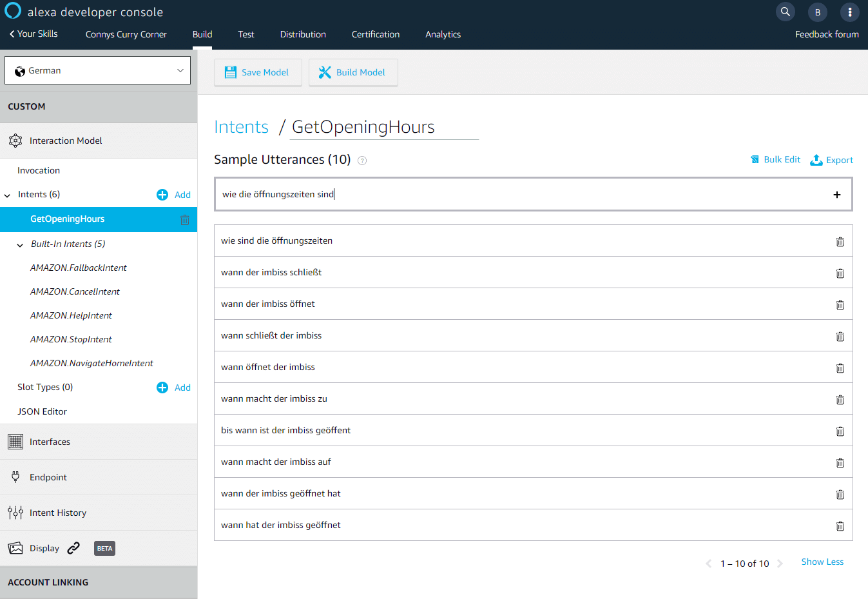Open the Feedback forum link
The width and height of the screenshot is (868, 599).
827,34
